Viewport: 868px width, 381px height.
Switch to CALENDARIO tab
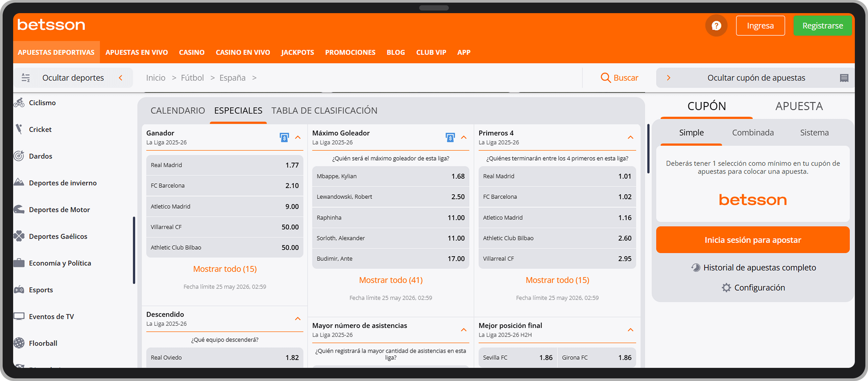pos(178,110)
